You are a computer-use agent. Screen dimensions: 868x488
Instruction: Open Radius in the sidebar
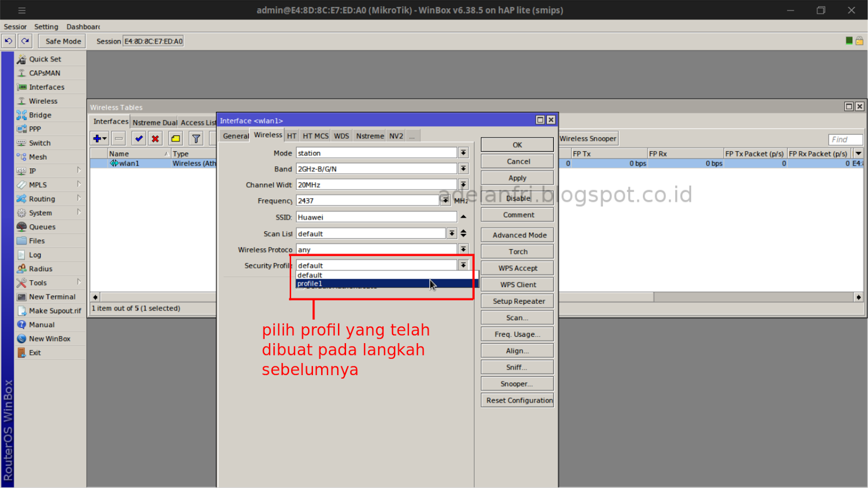click(x=41, y=269)
